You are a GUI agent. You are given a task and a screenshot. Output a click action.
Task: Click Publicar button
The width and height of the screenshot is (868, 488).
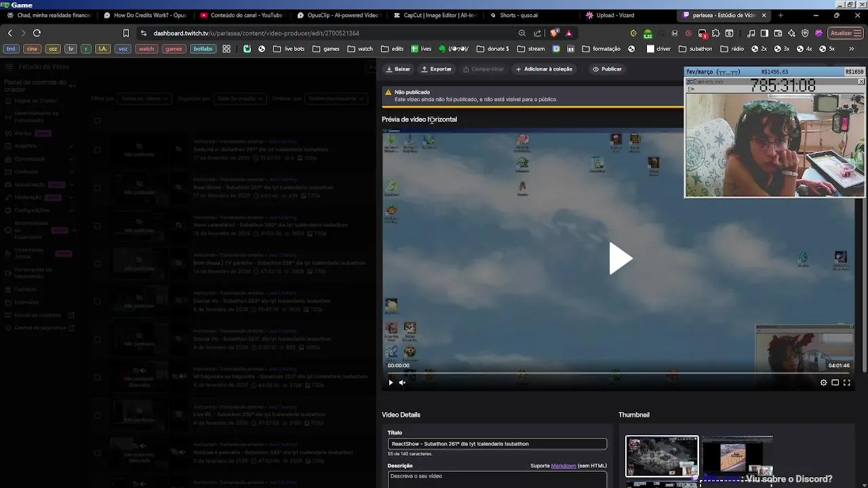click(607, 69)
